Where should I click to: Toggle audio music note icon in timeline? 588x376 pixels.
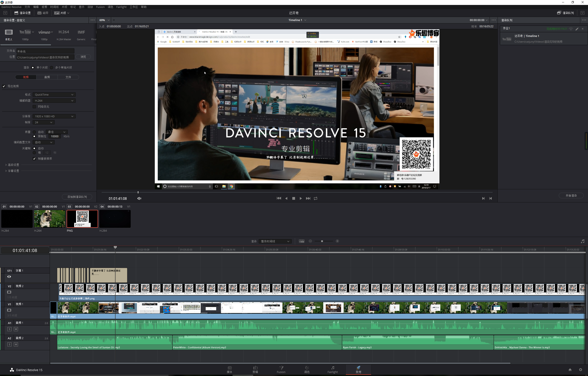(x=583, y=241)
